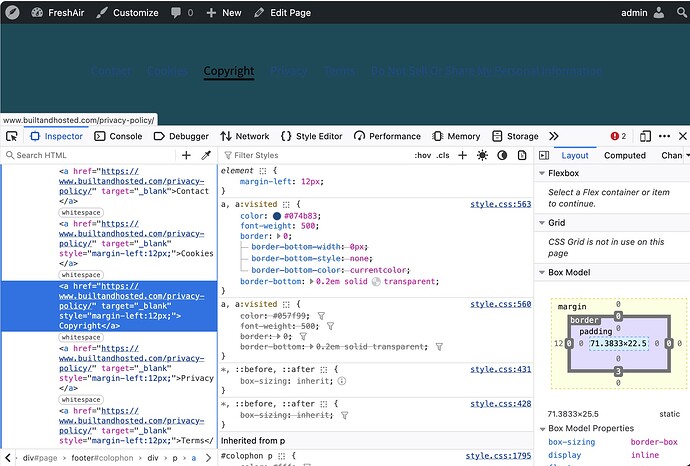Click the Cookies footer link

[x=167, y=71]
